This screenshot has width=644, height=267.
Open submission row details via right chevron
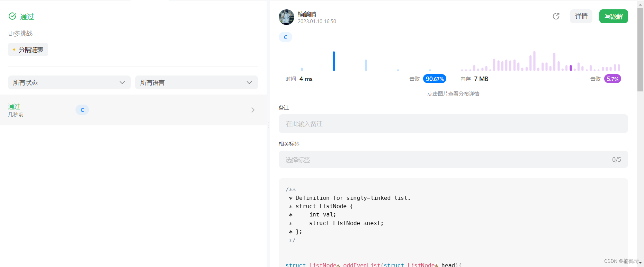click(253, 110)
